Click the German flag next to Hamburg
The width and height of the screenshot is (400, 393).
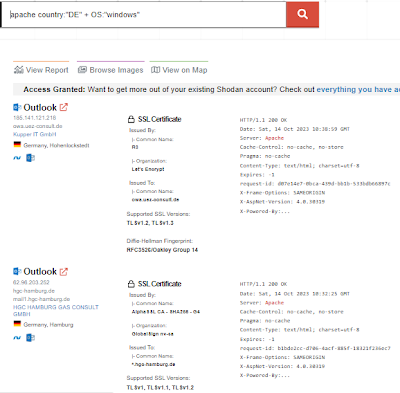click(x=17, y=324)
